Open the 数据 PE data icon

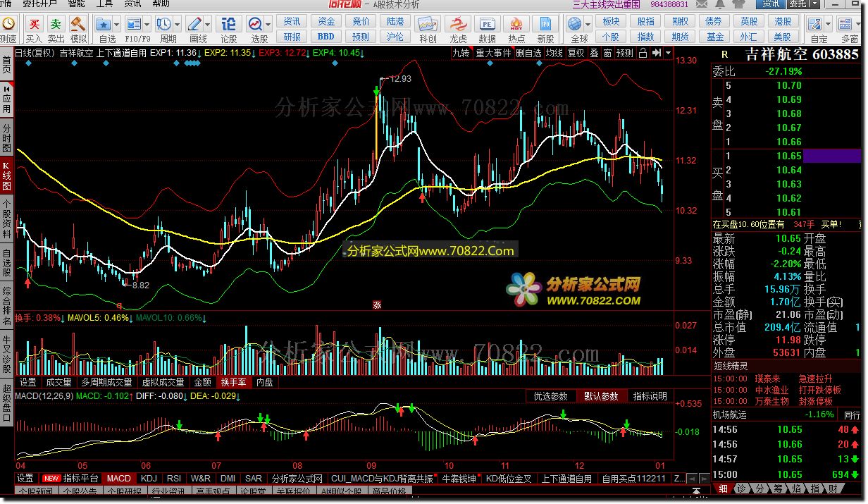point(487,24)
